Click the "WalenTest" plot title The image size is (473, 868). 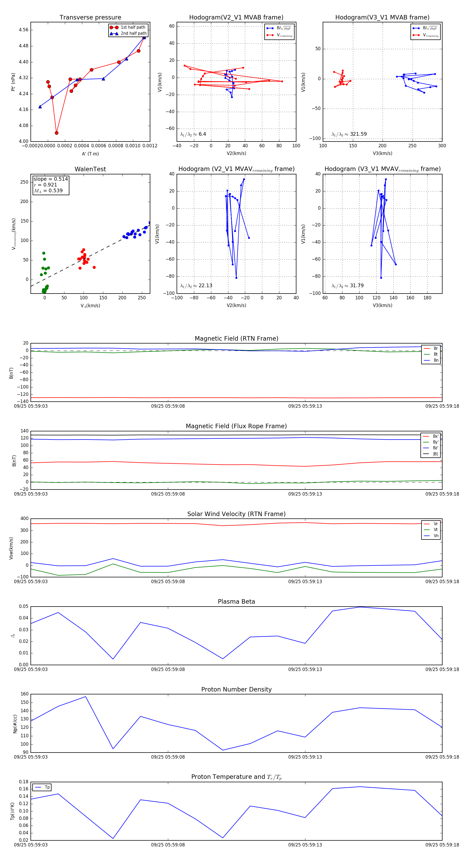click(90, 169)
